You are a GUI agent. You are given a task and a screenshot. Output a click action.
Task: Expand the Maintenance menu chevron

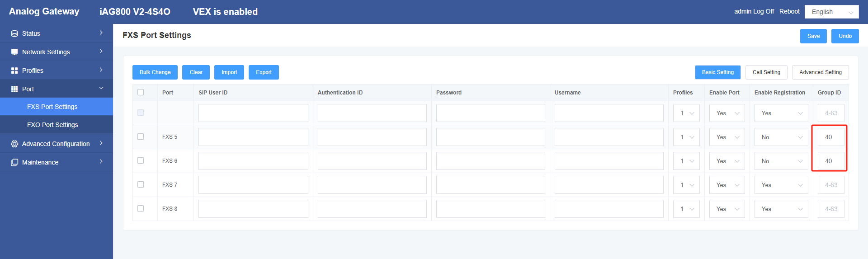click(101, 162)
